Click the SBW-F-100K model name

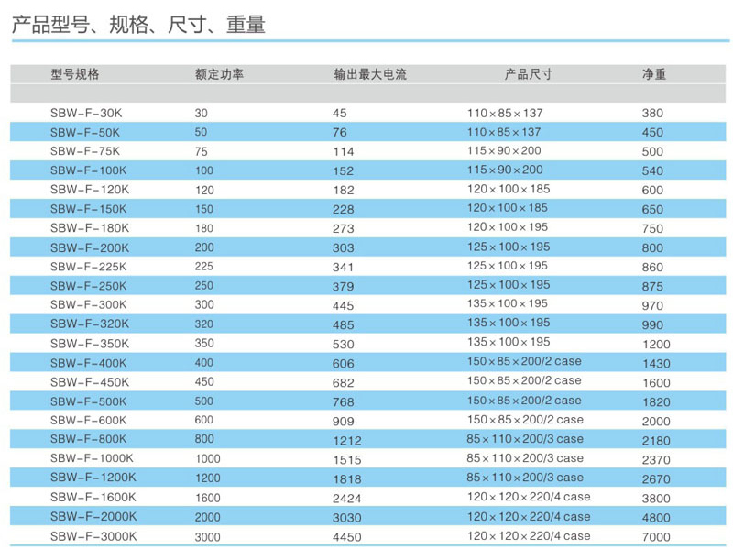[89, 170]
